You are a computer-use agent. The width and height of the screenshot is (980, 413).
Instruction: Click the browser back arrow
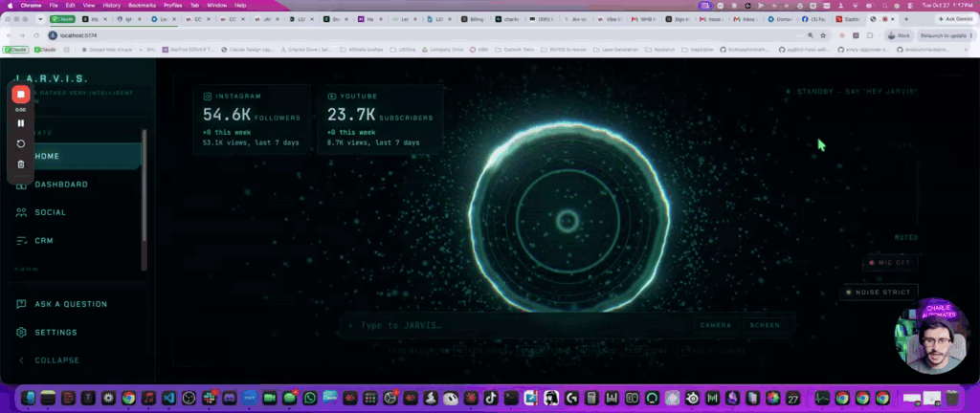tap(11, 35)
